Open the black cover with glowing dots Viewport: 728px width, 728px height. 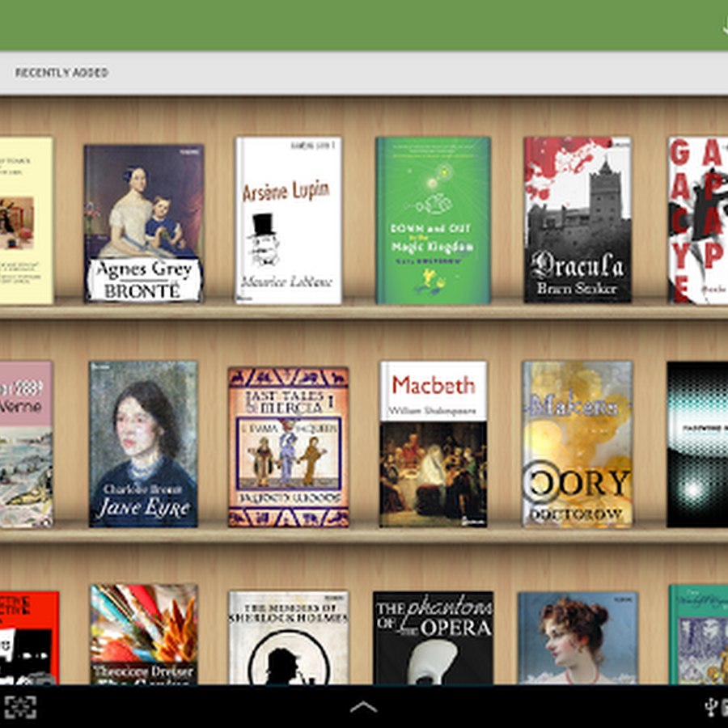click(697, 444)
